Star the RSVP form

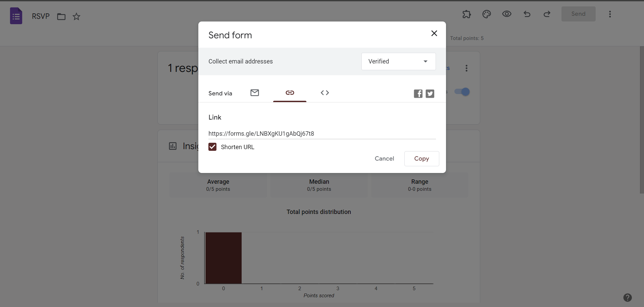(x=77, y=16)
